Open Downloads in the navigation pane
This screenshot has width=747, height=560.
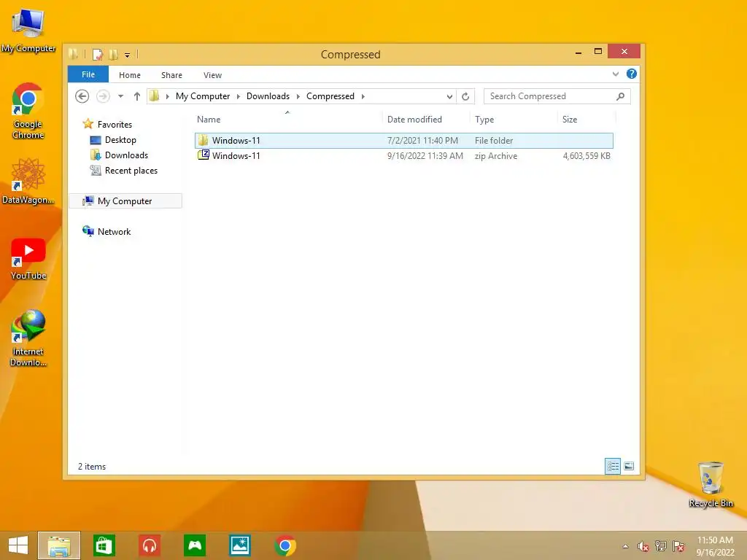(126, 155)
